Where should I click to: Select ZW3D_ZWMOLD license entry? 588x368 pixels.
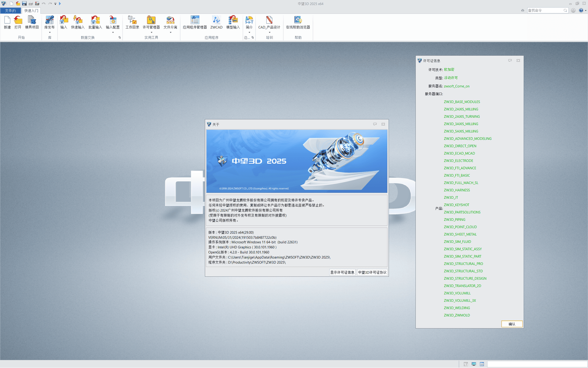[x=457, y=315]
